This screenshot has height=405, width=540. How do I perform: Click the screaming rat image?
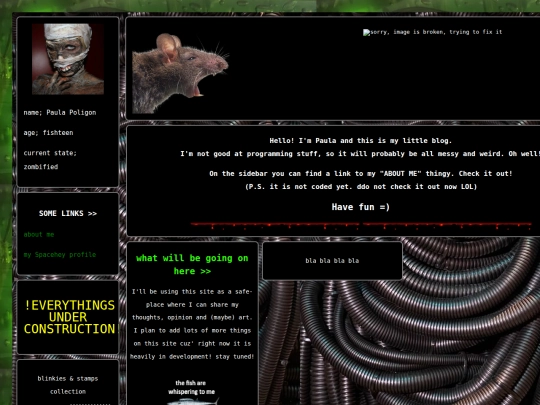[180, 73]
